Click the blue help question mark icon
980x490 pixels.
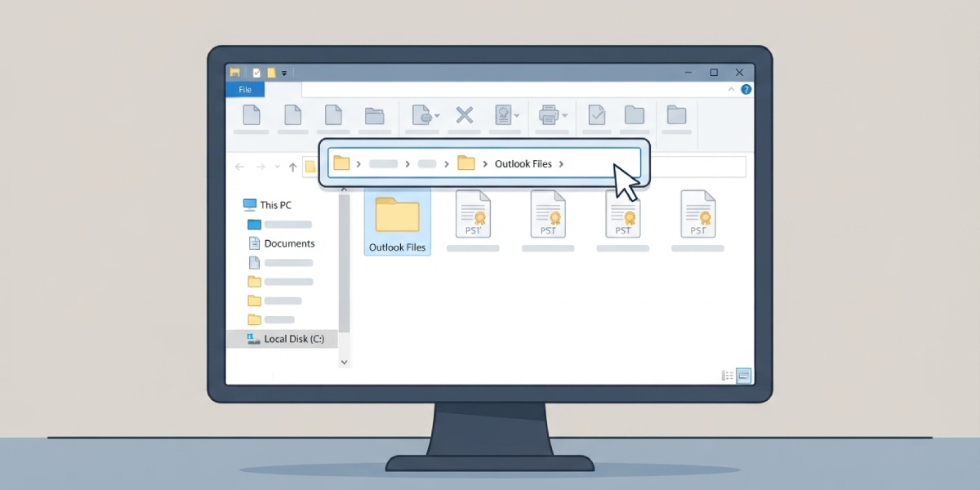click(746, 89)
